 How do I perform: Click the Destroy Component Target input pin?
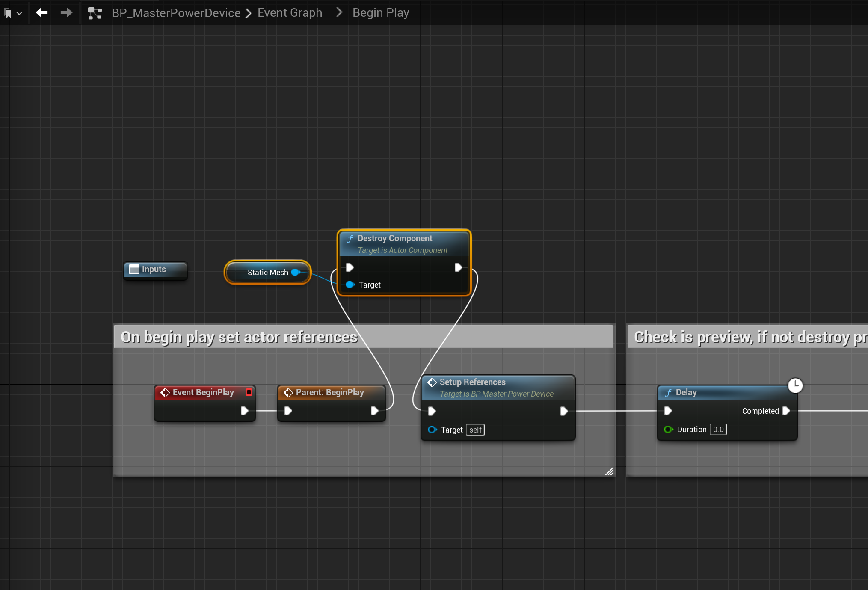[350, 285]
